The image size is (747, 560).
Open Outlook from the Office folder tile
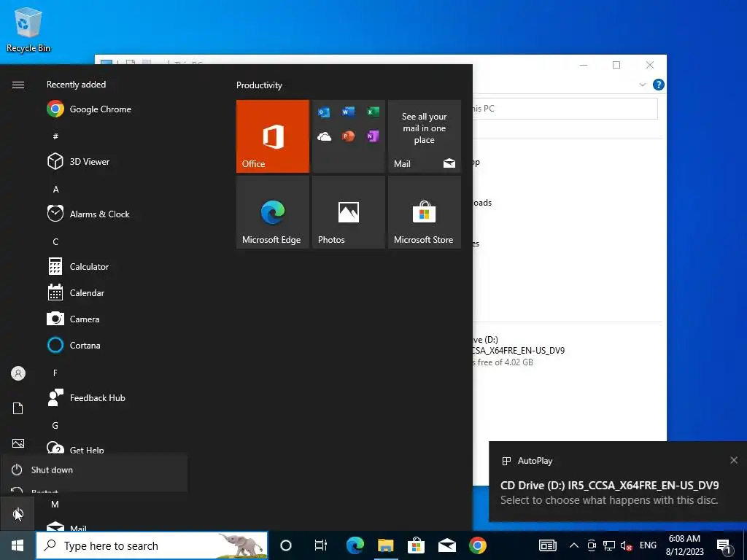(x=324, y=112)
